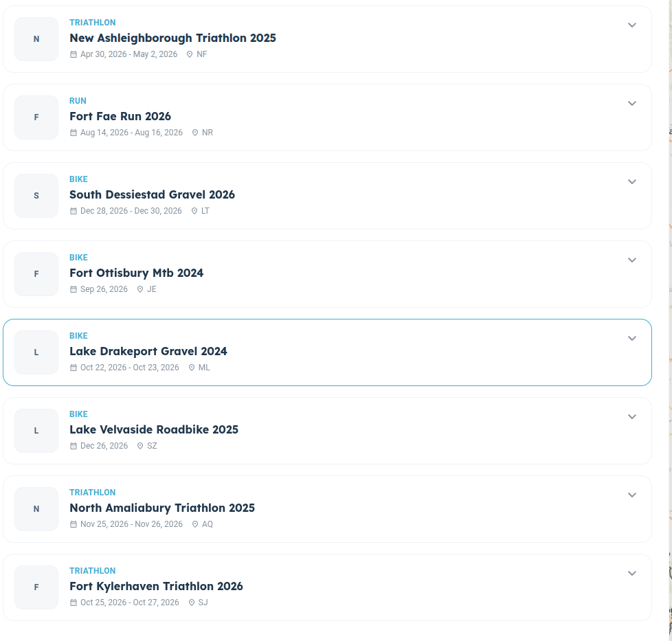Open the Fort Ottisbury Mtb 2024 chevron
Viewport: 672px width, 641px height.
click(x=631, y=260)
